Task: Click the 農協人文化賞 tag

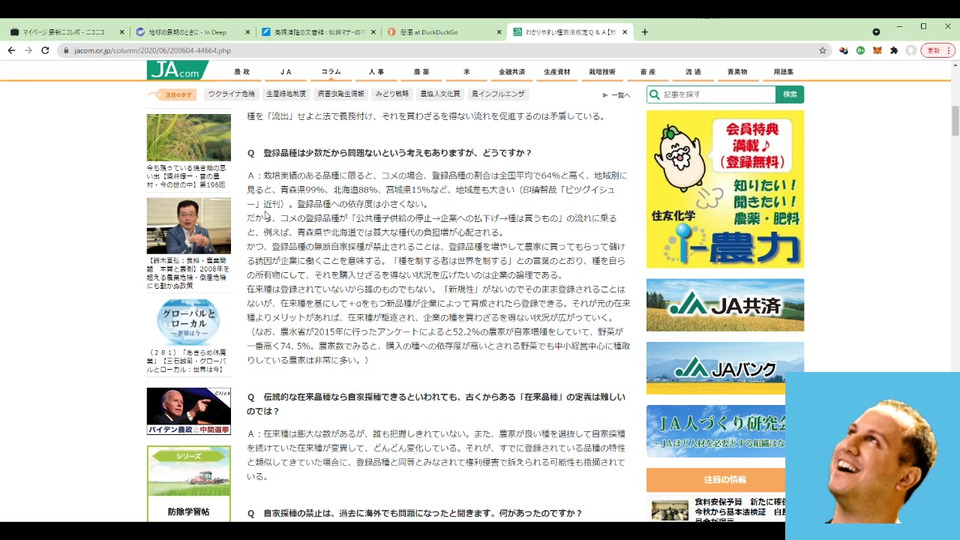Action: (x=440, y=94)
